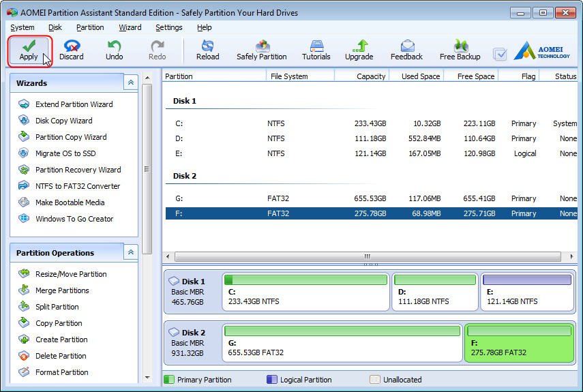Toggle the checkmark icon beside Free Backup
The width and height of the screenshot is (583, 392).
500,54
